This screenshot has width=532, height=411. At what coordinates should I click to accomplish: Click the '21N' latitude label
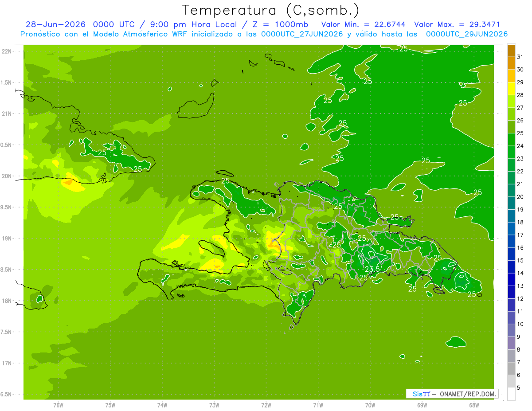[7, 114]
